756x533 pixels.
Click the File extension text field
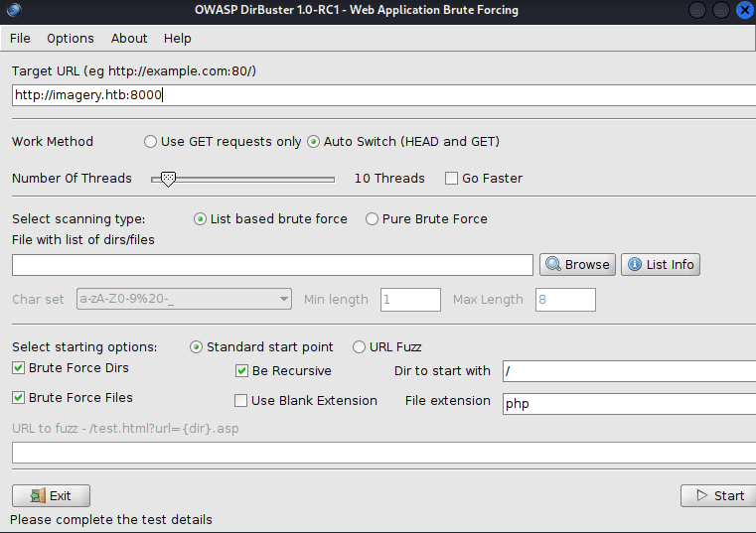628,404
